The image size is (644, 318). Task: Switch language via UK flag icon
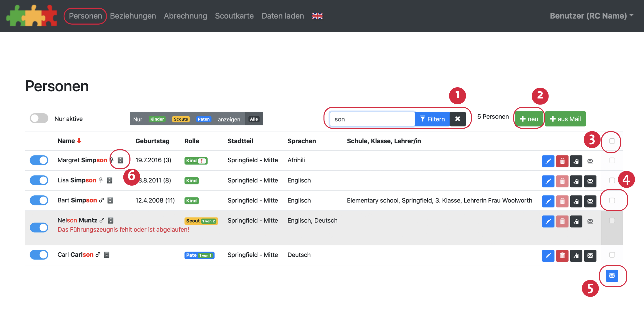[x=317, y=16]
